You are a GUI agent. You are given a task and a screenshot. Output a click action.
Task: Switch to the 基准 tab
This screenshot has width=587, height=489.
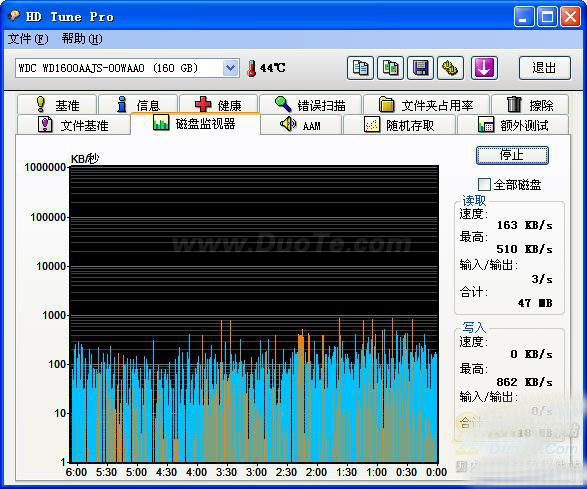[57, 105]
